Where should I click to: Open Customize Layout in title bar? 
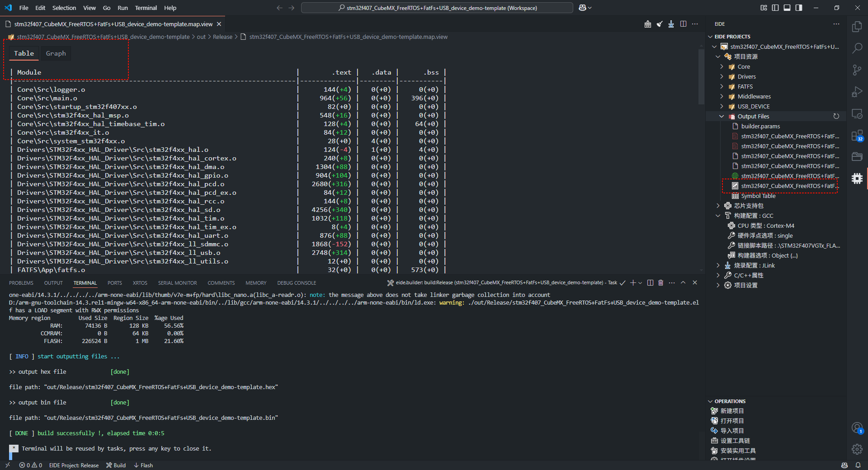click(x=764, y=8)
